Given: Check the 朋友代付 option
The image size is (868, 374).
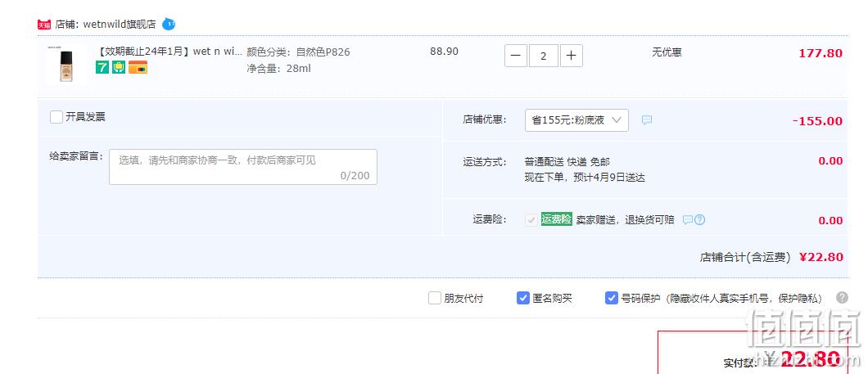Looking at the screenshot, I should point(435,298).
